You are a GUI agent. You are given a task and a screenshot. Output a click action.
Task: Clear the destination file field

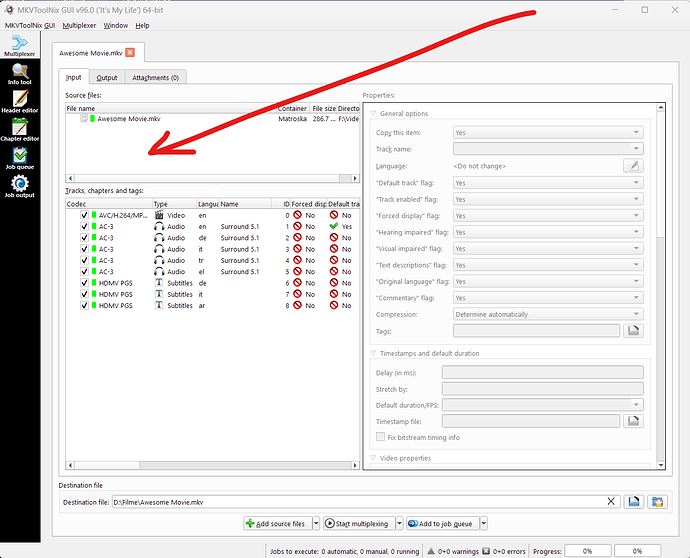click(611, 502)
